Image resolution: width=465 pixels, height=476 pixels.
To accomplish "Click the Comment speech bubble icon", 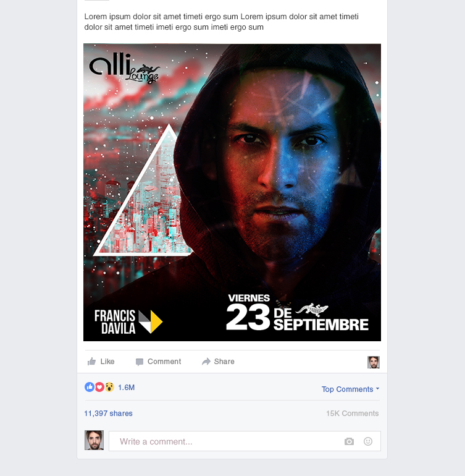I will [139, 362].
